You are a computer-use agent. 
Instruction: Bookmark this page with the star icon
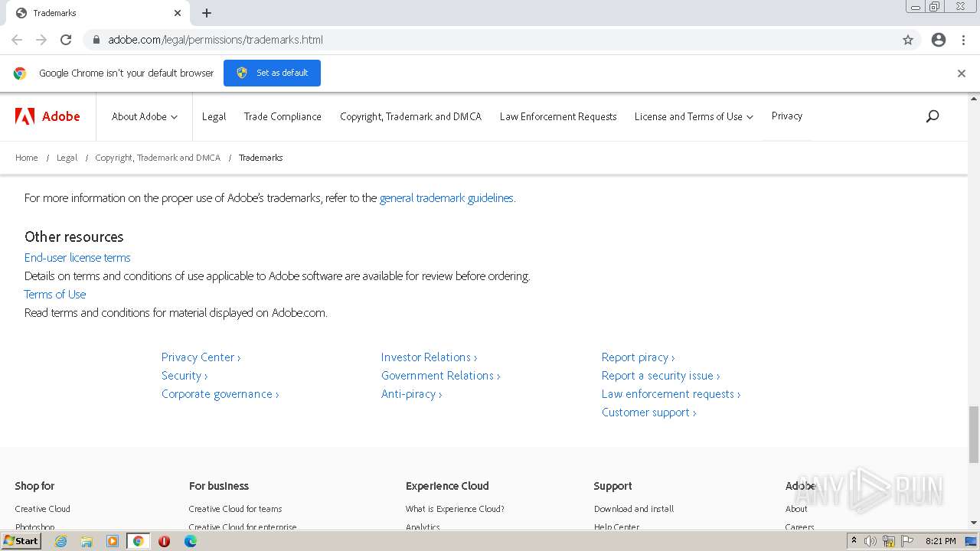click(x=908, y=40)
